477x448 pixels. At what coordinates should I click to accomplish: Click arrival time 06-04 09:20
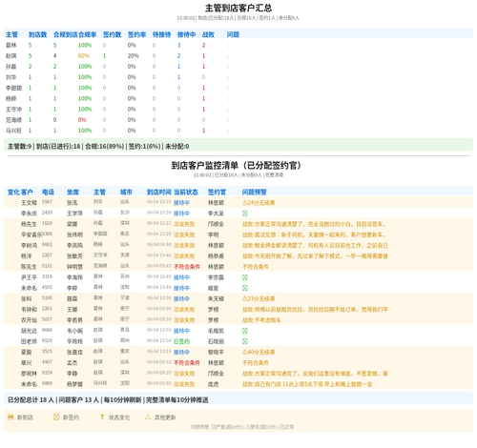(159, 373)
